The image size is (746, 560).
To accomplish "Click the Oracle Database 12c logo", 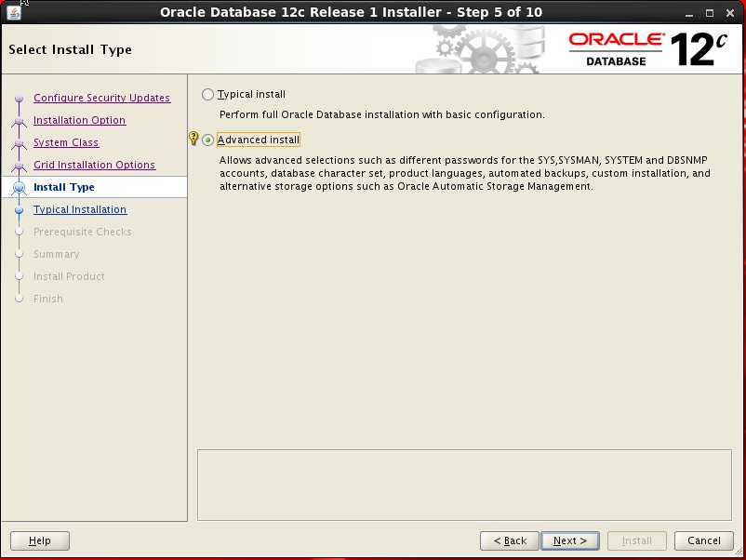I will point(648,49).
